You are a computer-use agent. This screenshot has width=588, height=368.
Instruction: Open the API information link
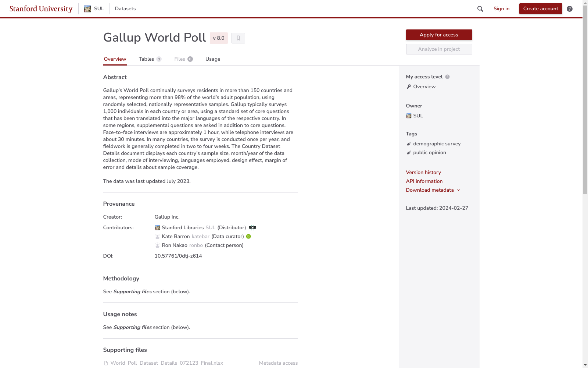coord(424,181)
